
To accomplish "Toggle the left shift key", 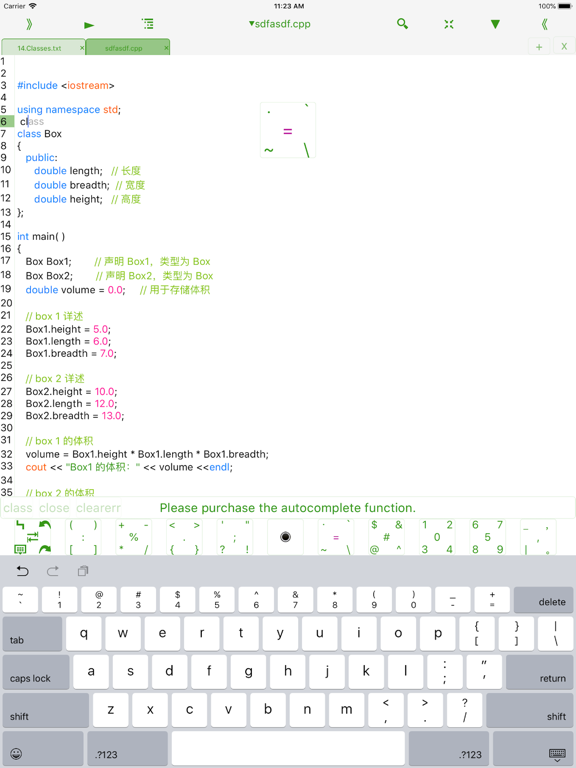I will coord(46,710).
